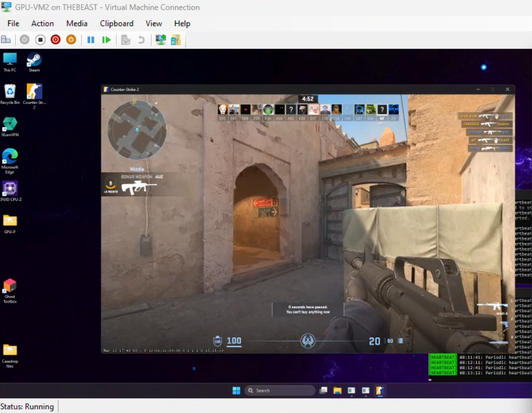The height and width of the screenshot is (413, 532).
Task: Select the Steam desktop shortcut
Action: coord(34,62)
